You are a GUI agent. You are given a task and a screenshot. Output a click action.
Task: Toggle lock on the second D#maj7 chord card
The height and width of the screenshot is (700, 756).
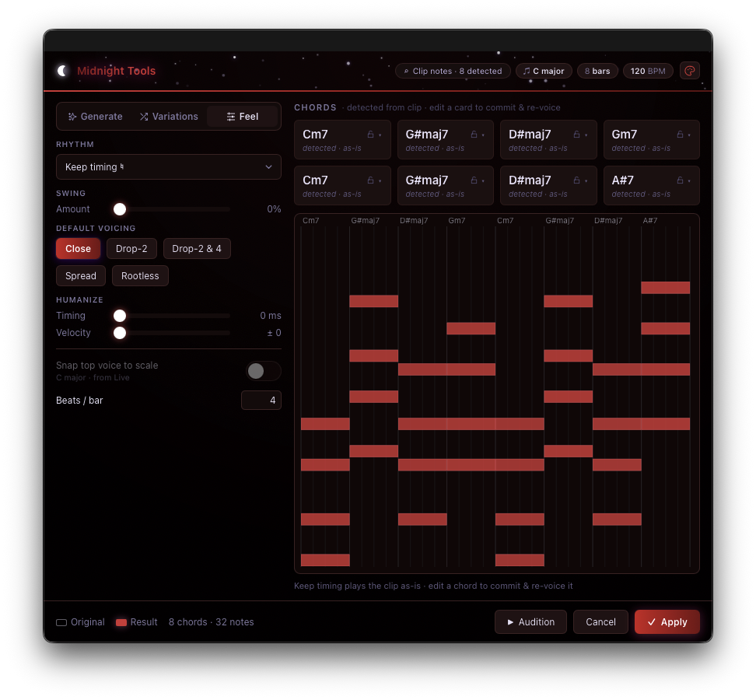(x=576, y=180)
